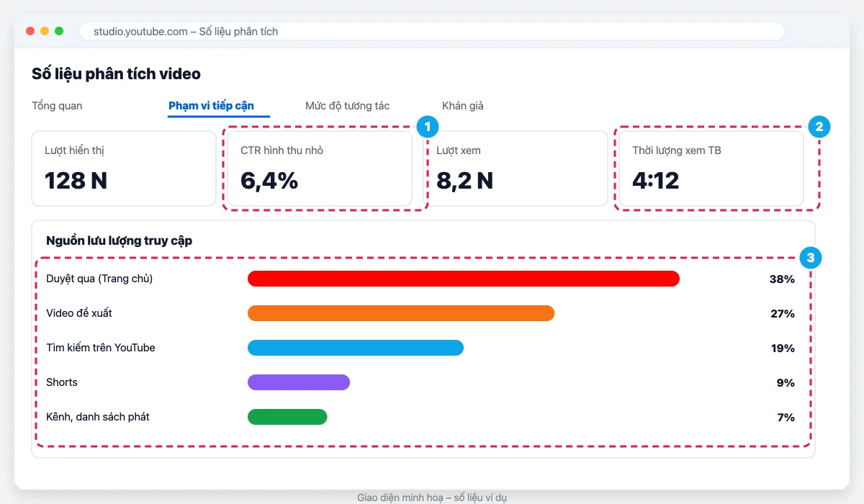This screenshot has height=504, width=864.
Task: Maximize the window with the green button
Action: tap(59, 31)
